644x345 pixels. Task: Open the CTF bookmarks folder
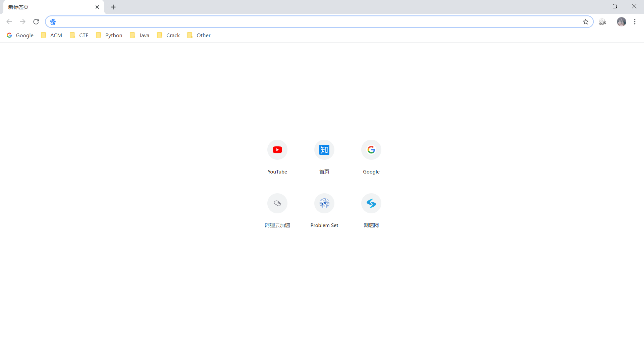[79, 35]
